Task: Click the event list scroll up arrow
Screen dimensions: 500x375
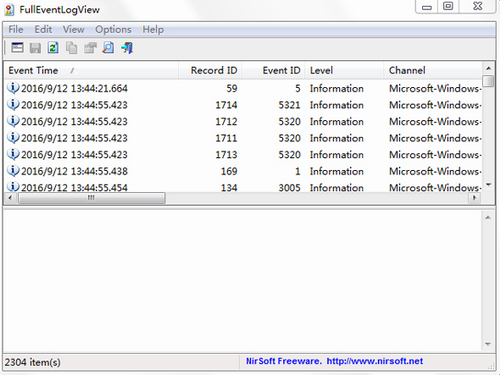Action: tap(488, 68)
